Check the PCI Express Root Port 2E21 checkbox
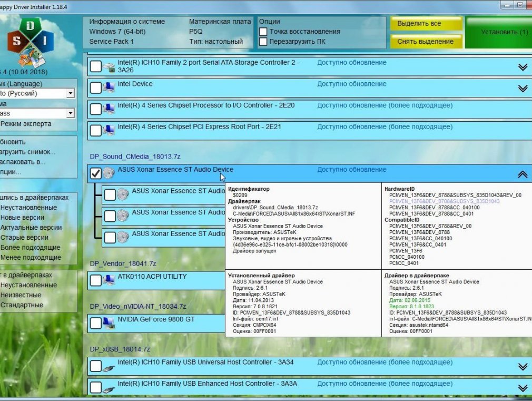The height and width of the screenshot is (401, 532). (96, 130)
